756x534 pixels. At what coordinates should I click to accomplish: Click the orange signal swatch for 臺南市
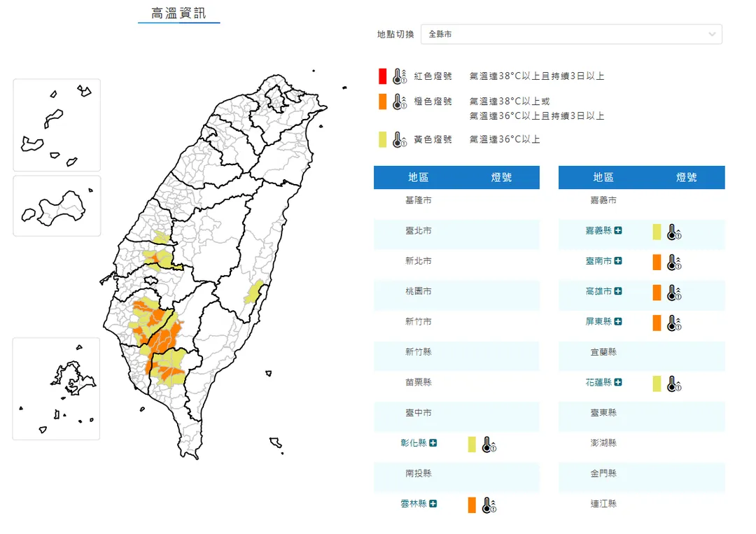tap(657, 262)
